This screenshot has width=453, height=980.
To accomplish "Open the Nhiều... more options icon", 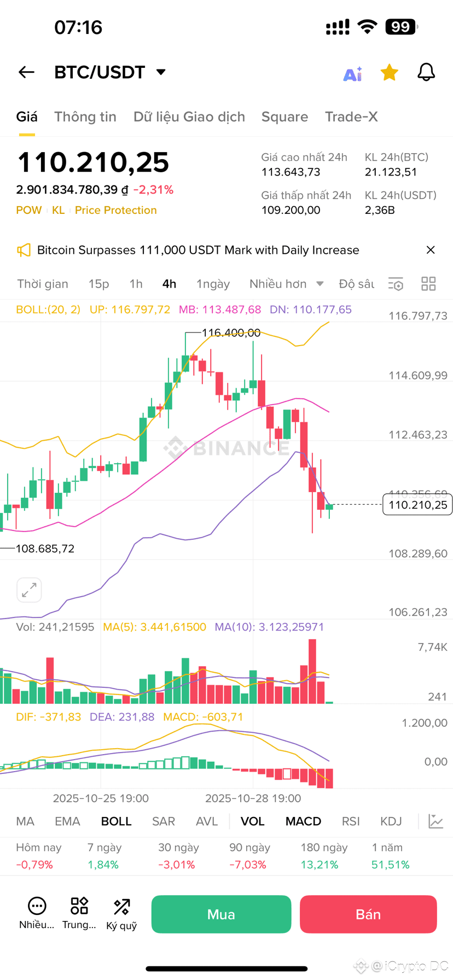I will [x=37, y=913].
